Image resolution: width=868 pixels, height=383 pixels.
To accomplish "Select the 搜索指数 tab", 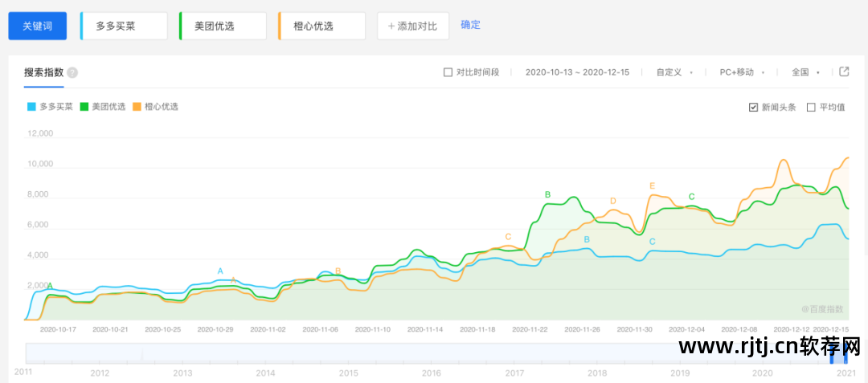I will click(x=43, y=73).
